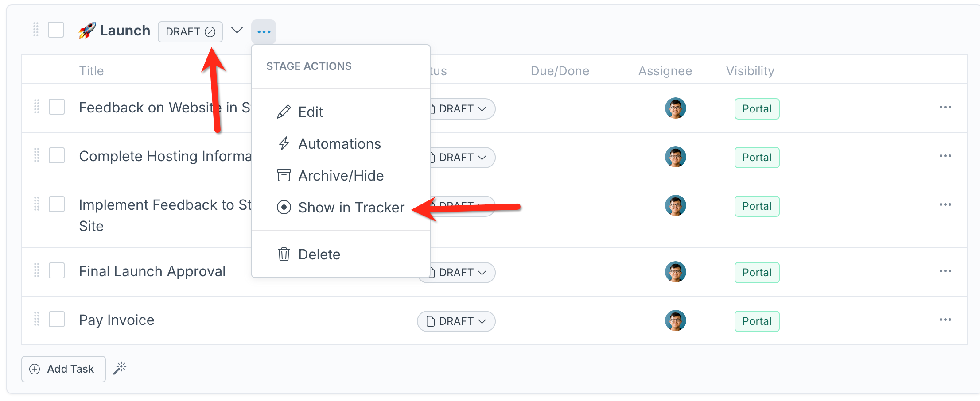This screenshot has height=401, width=980.
Task: Select the Launch stage checkbox
Action: (56, 30)
